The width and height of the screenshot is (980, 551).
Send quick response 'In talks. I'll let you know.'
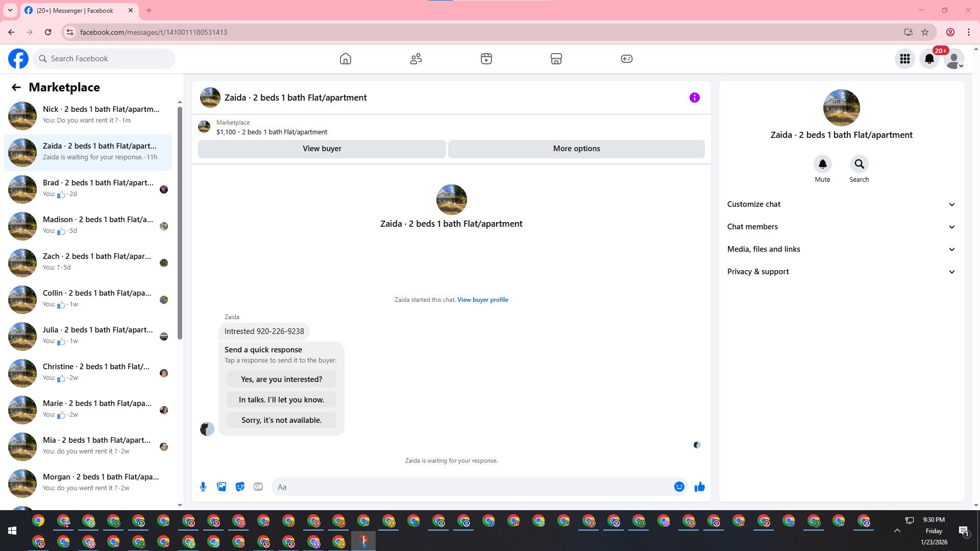(282, 400)
